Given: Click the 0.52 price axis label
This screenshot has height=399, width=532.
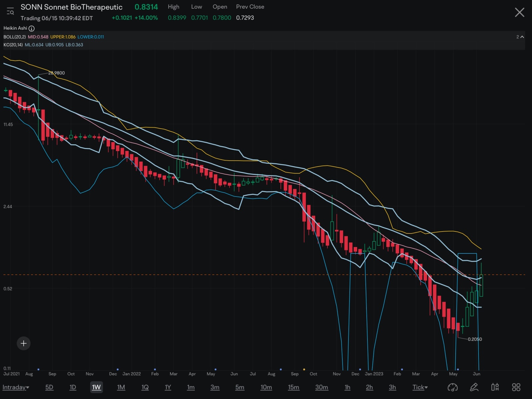Looking at the screenshot, I should pos(8,289).
